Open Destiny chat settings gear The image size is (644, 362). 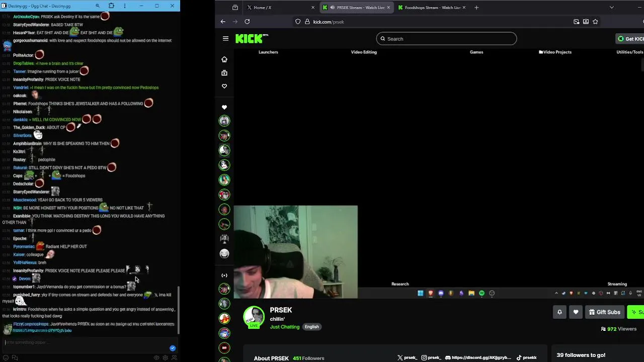[165, 357]
